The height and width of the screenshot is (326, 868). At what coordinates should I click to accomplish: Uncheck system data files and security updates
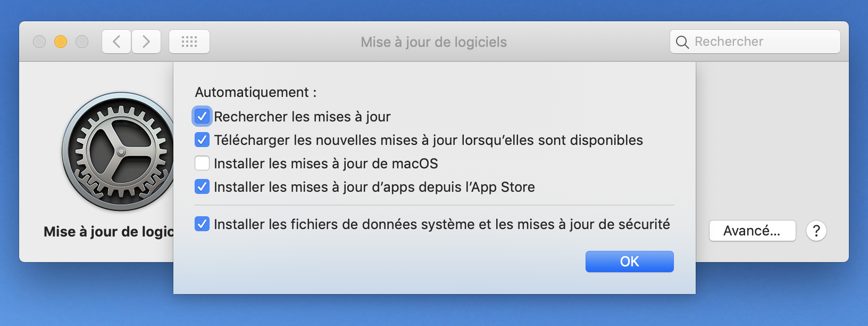coord(202,224)
